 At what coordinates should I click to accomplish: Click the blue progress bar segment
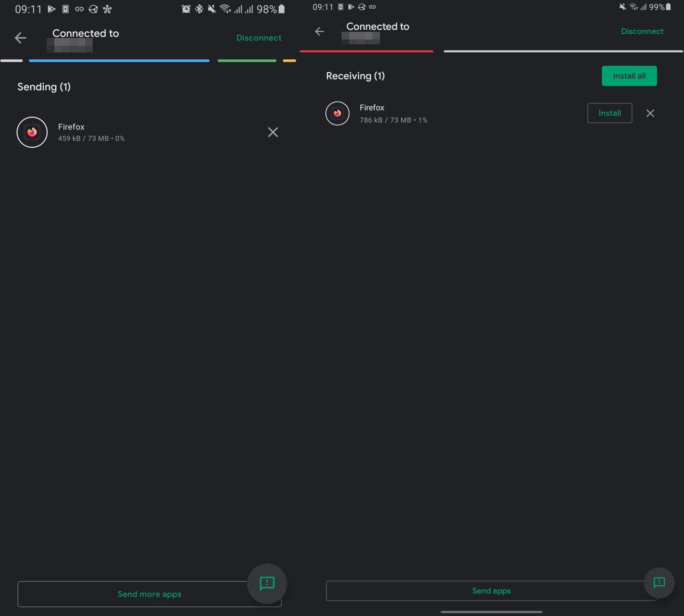pyautogui.click(x=119, y=61)
